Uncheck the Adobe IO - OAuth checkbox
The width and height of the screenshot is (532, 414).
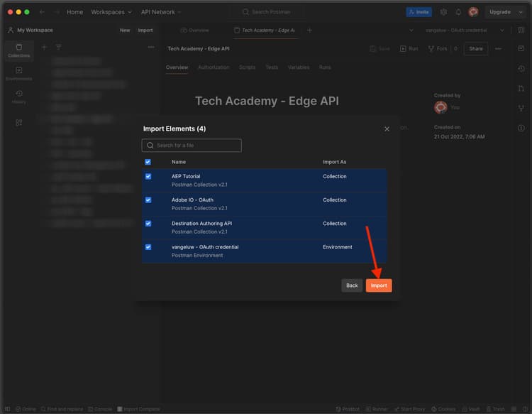(x=148, y=200)
